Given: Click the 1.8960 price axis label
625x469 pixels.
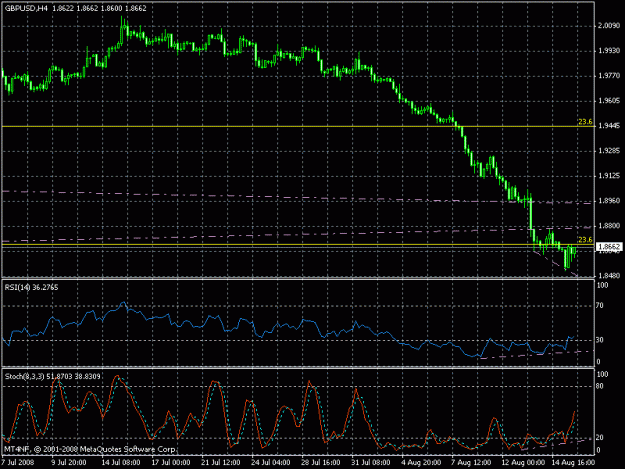Looking at the screenshot, I should 609,201.
